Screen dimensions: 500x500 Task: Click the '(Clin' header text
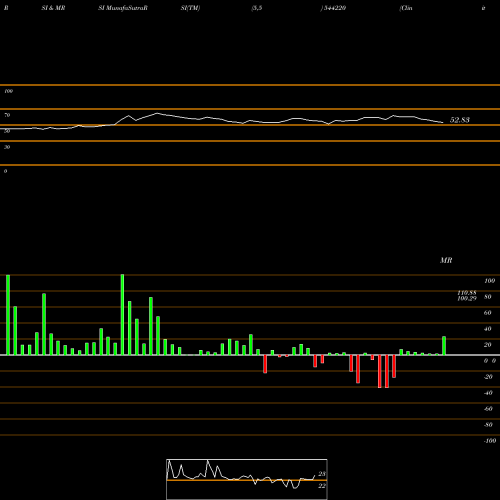point(406,8)
